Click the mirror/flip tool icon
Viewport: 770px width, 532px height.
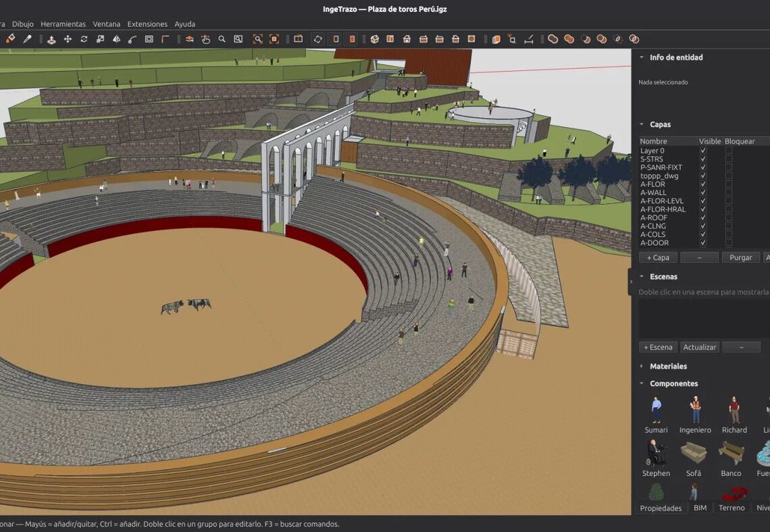[x=116, y=39]
